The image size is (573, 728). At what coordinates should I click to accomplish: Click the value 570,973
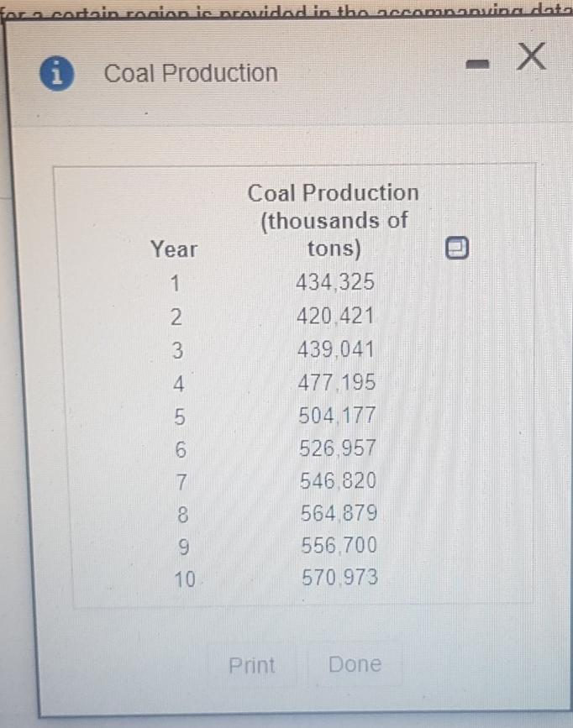point(339,578)
